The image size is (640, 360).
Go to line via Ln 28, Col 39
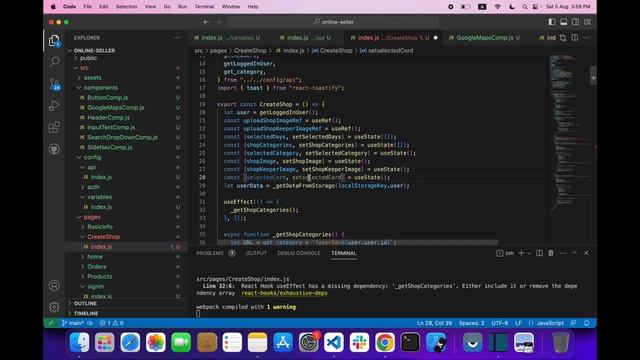click(x=434, y=323)
